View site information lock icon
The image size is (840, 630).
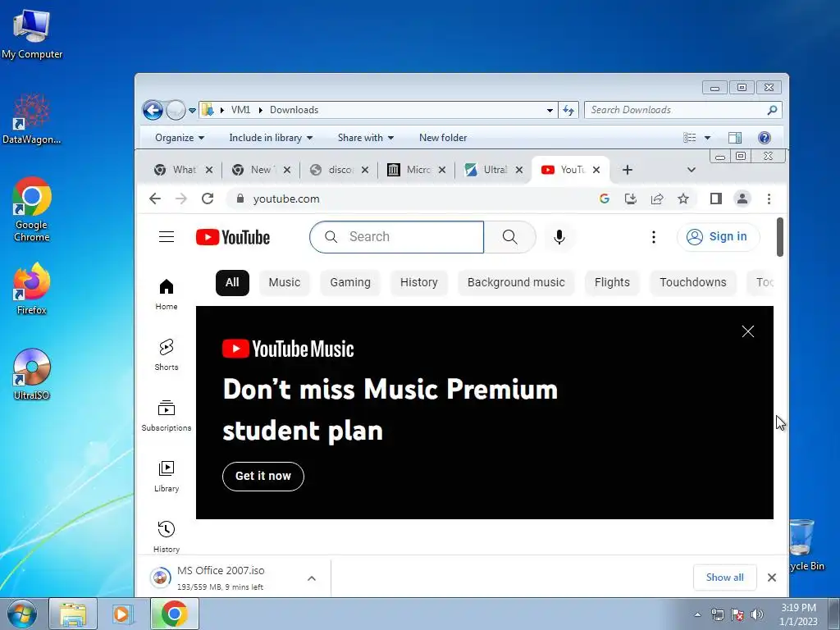tap(240, 199)
